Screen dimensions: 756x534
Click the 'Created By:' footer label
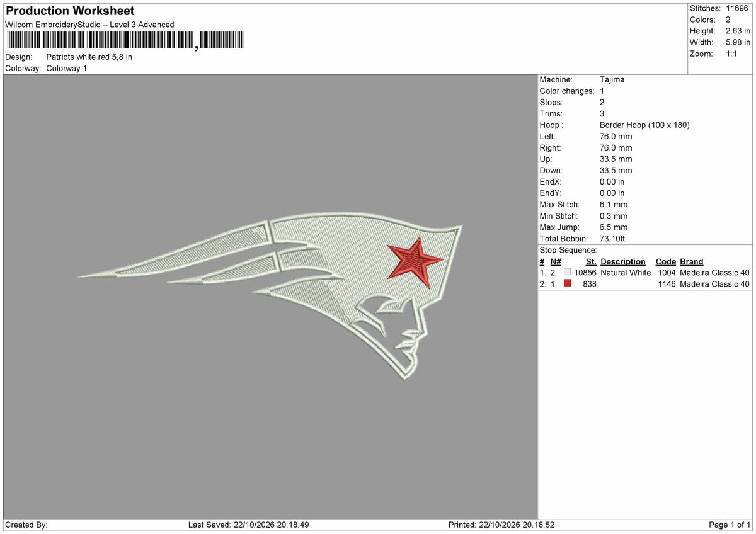click(26, 525)
